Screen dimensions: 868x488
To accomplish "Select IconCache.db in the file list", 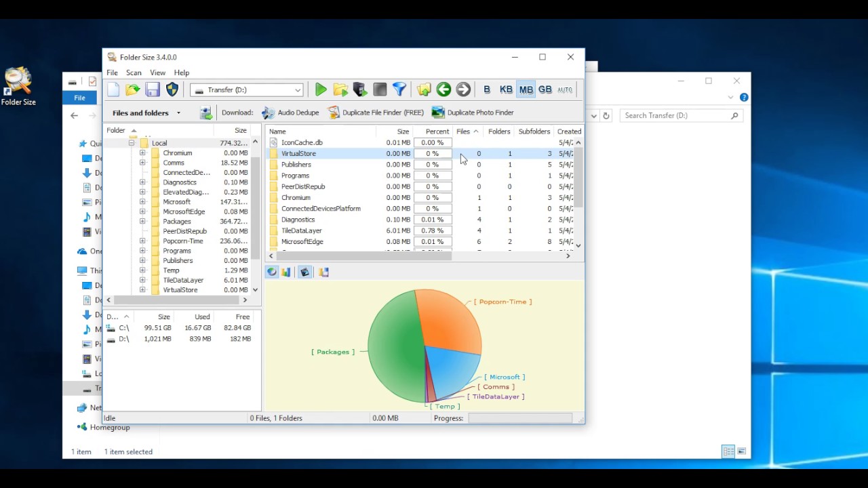I will click(x=302, y=142).
